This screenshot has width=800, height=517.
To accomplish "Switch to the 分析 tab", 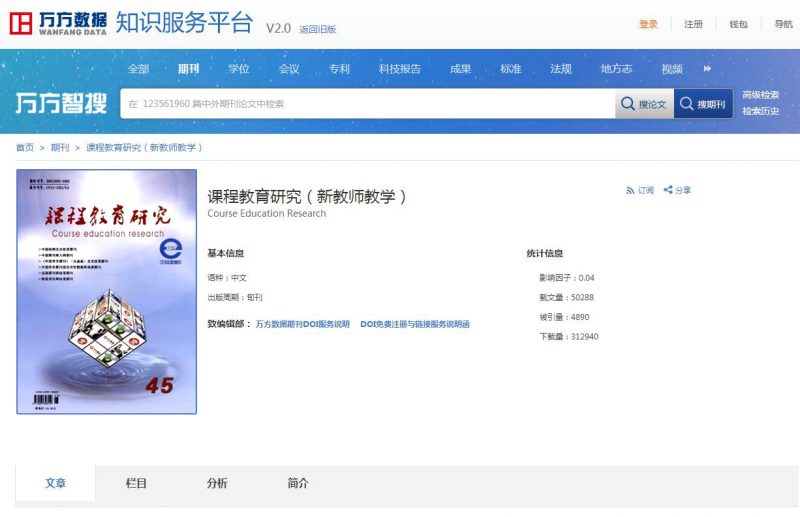I will click(x=217, y=483).
